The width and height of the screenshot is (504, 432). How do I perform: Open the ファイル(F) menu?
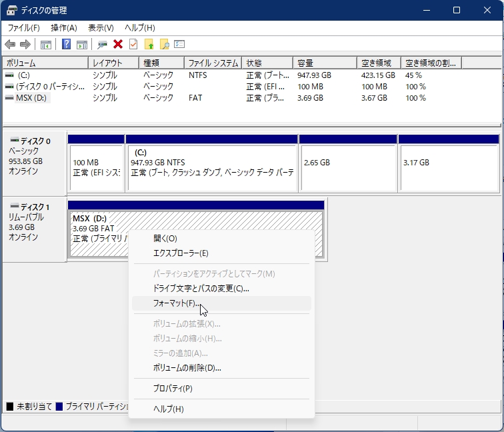pyautogui.click(x=23, y=27)
